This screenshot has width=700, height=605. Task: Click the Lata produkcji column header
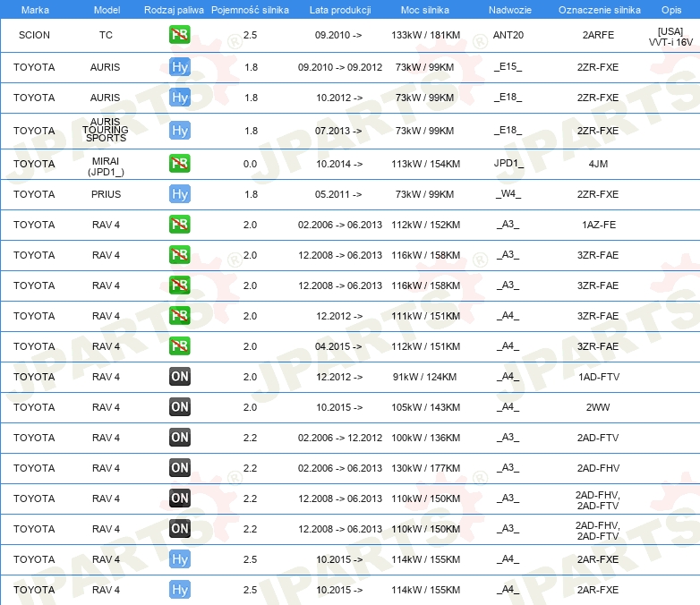pyautogui.click(x=339, y=10)
